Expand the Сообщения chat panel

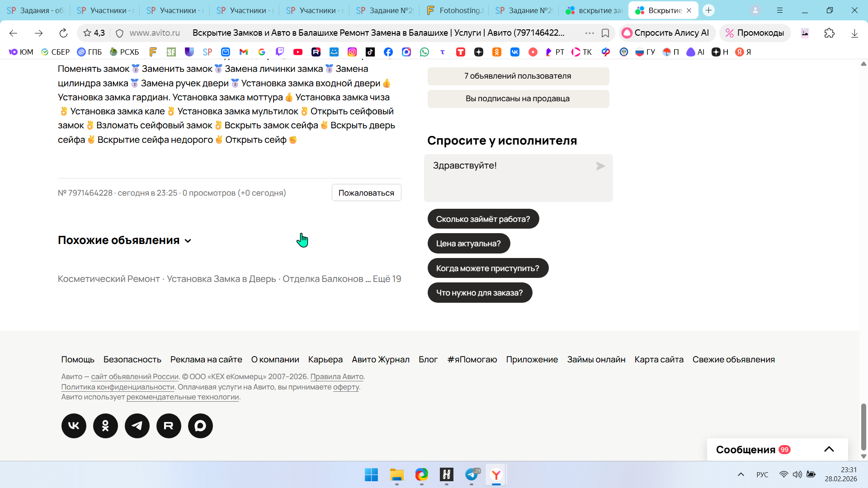[829, 449]
